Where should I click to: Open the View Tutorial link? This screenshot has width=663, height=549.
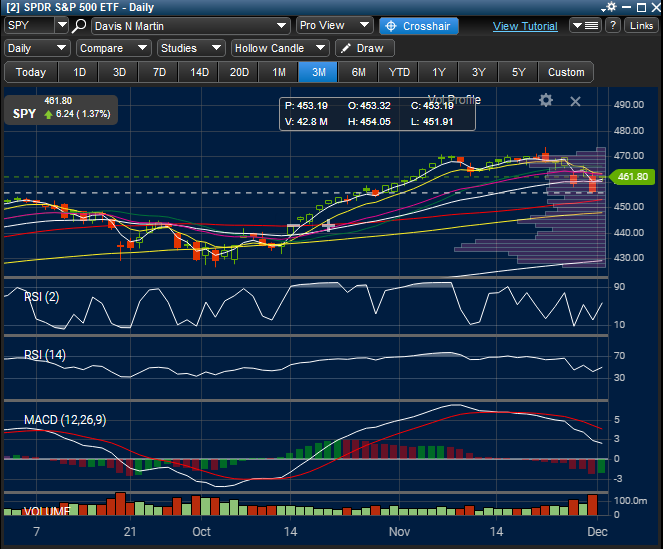tap(525, 26)
